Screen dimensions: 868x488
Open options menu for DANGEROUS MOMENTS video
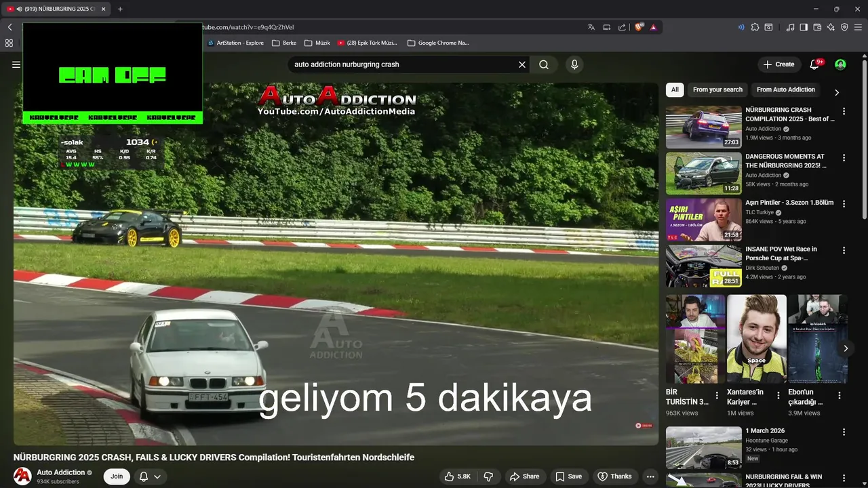coord(844,158)
